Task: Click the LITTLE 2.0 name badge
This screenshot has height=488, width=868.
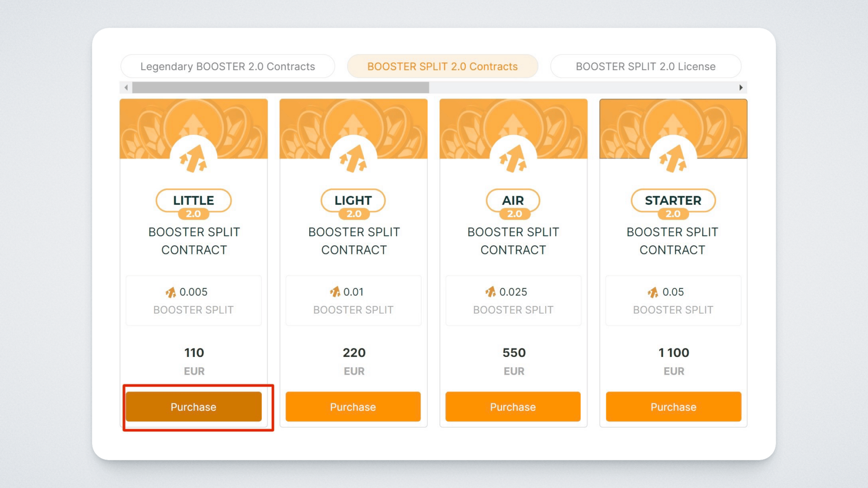Action: [x=193, y=203]
